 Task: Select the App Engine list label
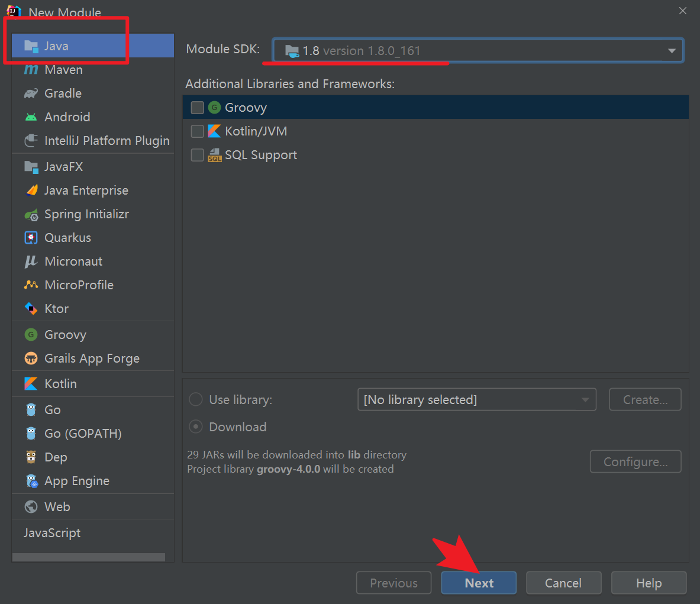tap(77, 481)
